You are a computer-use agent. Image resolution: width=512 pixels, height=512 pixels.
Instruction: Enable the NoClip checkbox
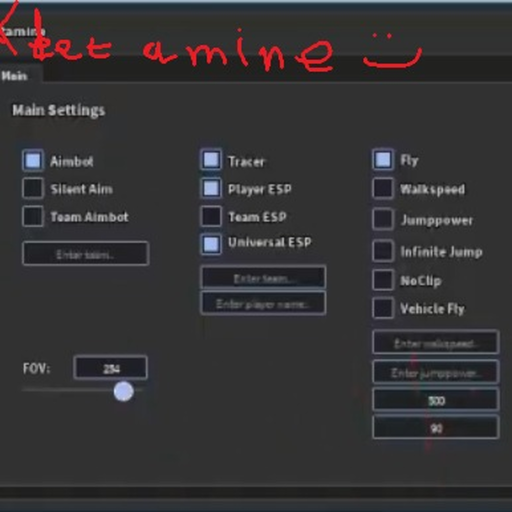coord(383,280)
